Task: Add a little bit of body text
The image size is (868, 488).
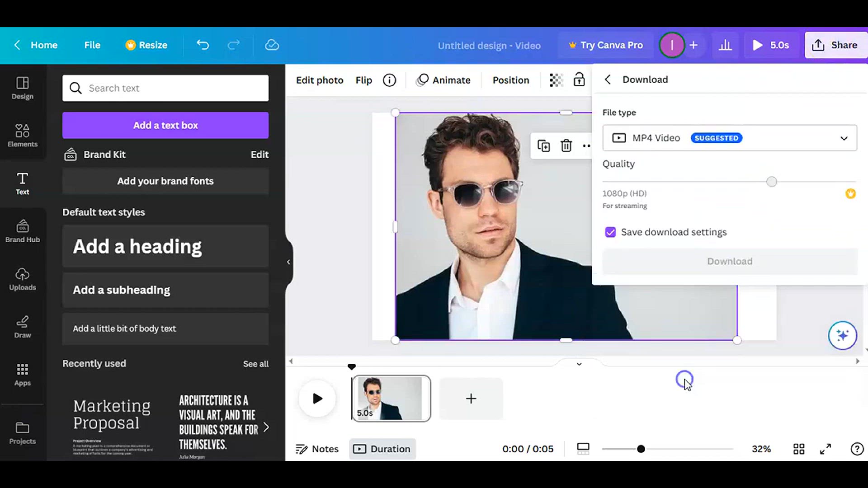Action: (165, 328)
